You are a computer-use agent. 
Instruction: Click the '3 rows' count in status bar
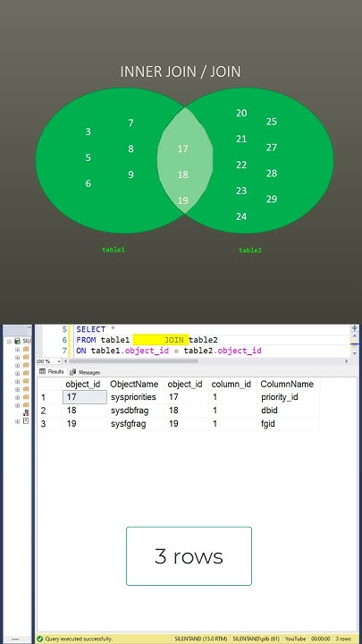point(343,639)
